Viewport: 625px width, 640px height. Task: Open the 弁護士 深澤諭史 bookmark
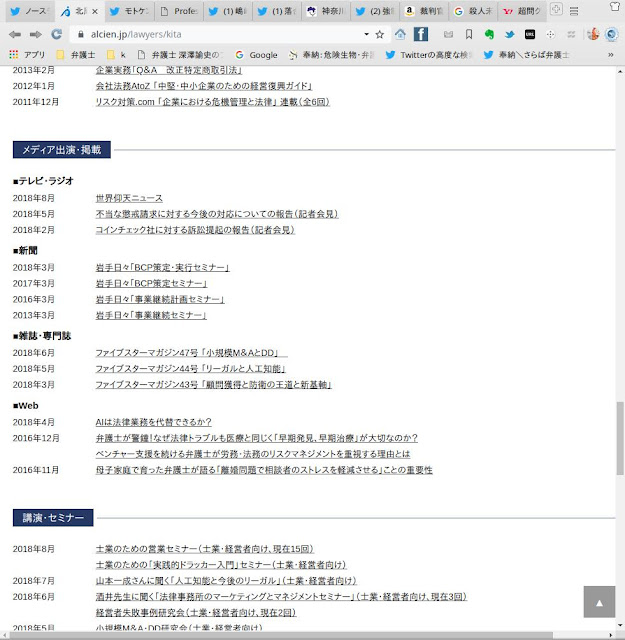(x=181, y=55)
